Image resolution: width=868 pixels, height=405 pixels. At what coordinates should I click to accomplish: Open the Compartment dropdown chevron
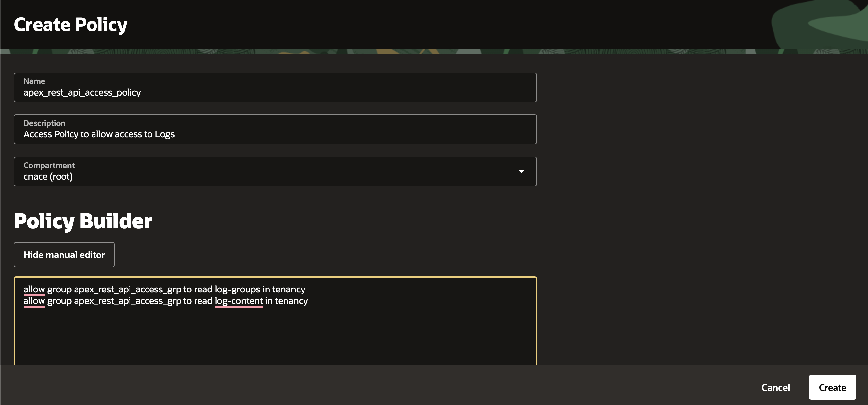[x=521, y=171]
